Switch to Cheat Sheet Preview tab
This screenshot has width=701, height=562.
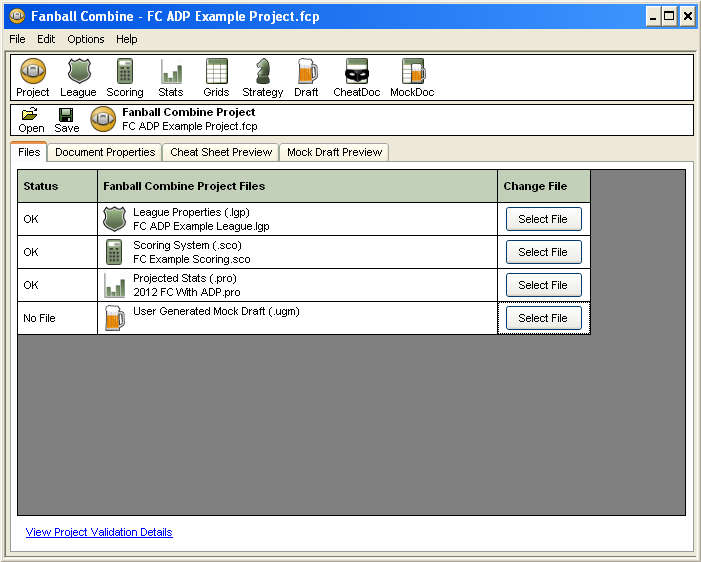coord(221,152)
